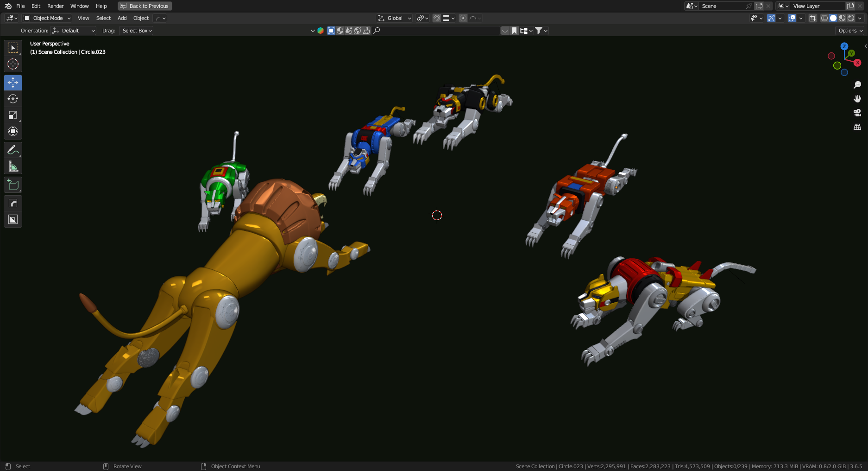Screen dimensions: 868x471
Task: Select the Transform tool
Action: [13, 131]
